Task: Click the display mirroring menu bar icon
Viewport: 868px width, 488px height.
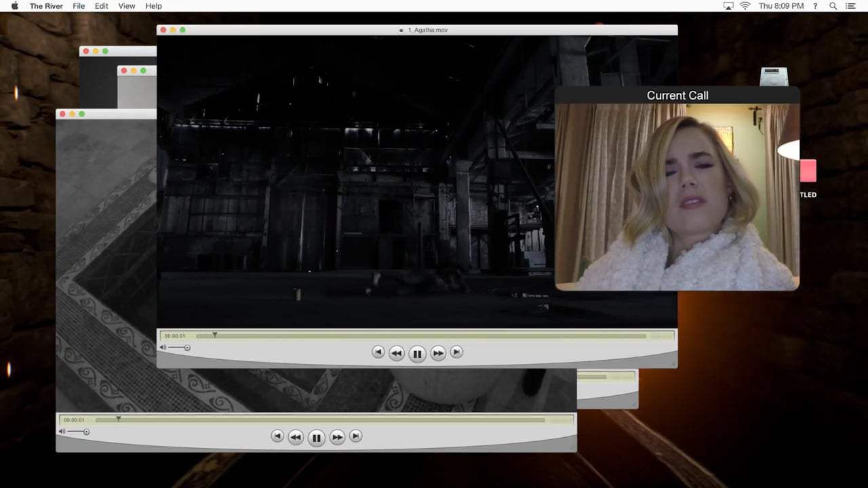Action: click(728, 6)
